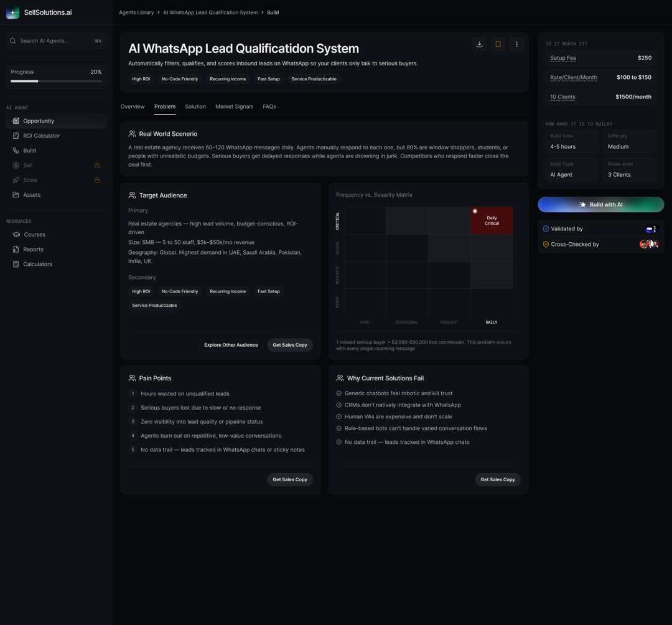Screen dimensions: 672x625
Task: Click the Cross-Checked by shield icon
Action: click(x=546, y=245)
